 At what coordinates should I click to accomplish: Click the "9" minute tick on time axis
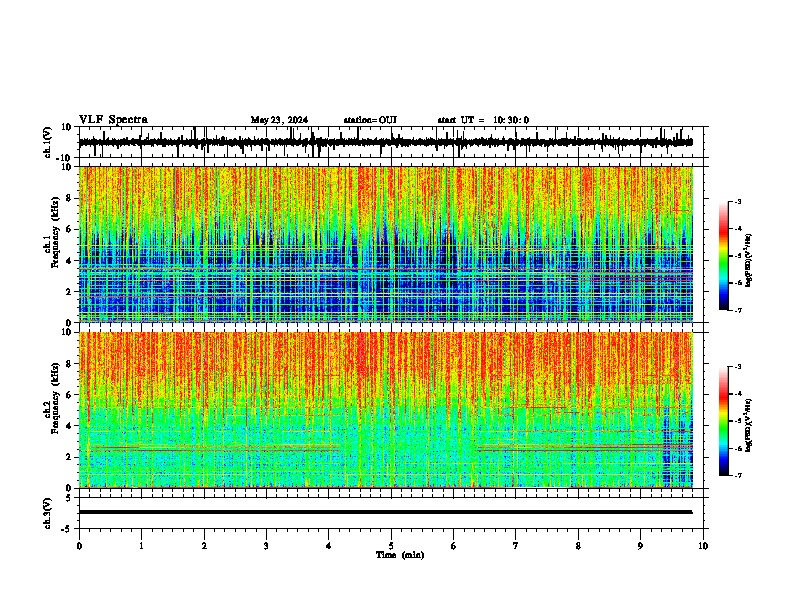tap(640, 546)
